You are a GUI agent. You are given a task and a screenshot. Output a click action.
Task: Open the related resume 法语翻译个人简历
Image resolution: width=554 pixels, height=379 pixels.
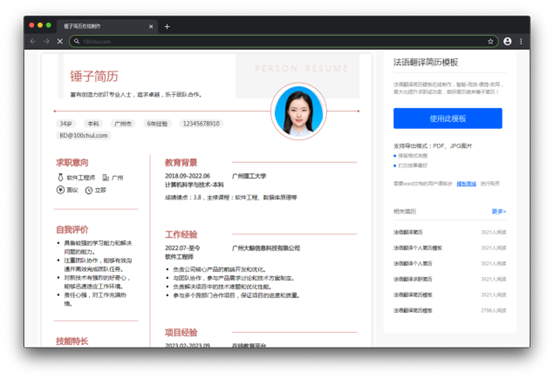tap(413, 263)
